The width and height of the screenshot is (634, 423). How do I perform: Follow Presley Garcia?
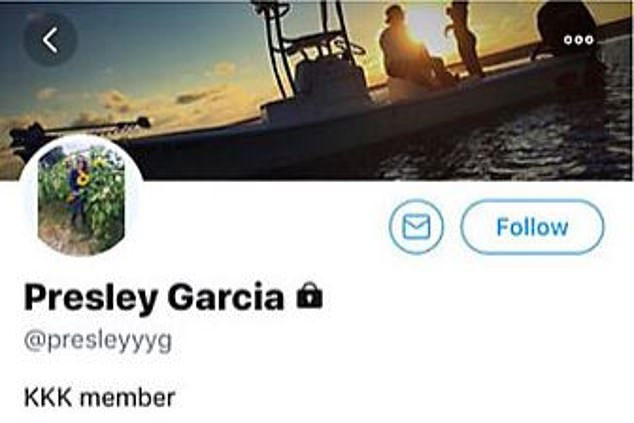click(532, 227)
